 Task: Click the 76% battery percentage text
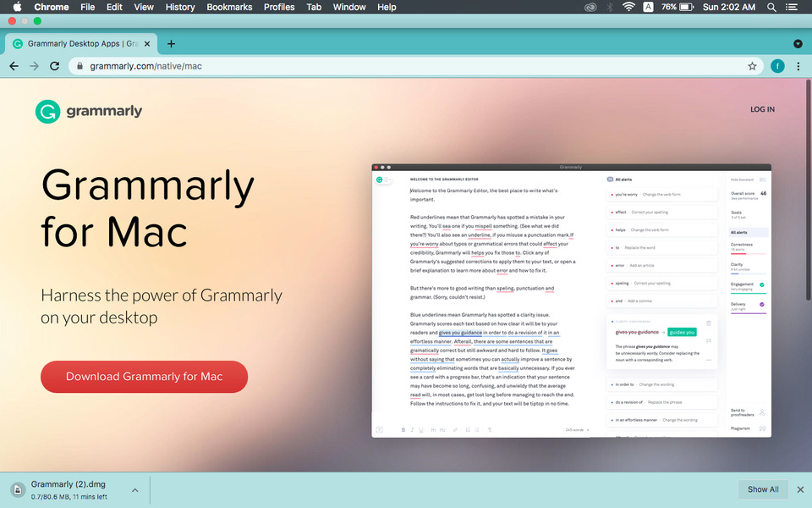click(x=668, y=7)
